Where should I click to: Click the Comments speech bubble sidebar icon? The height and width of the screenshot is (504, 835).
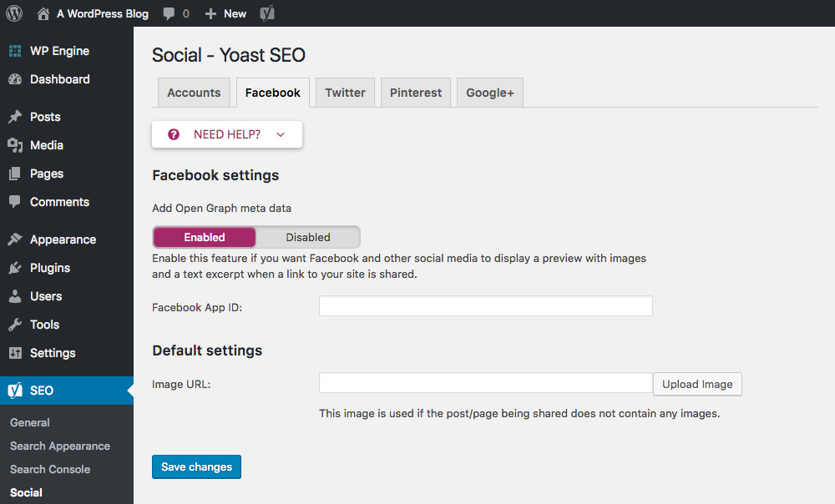(x=15, y=202)
